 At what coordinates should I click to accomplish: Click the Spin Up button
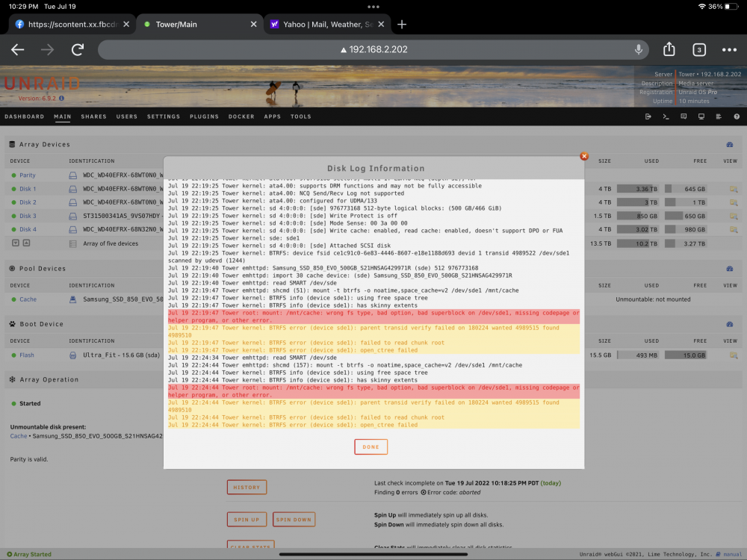point(247,520)
